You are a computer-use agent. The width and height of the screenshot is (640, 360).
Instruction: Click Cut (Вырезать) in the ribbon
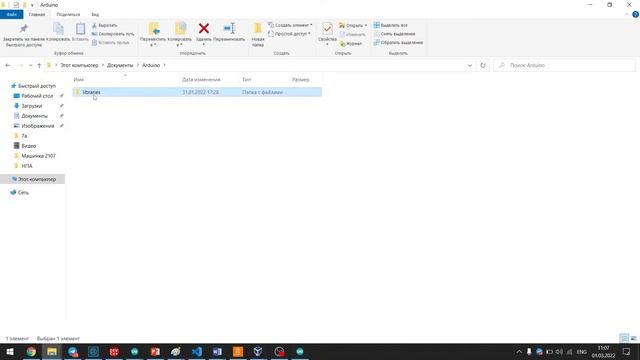(x=104, y=25)
